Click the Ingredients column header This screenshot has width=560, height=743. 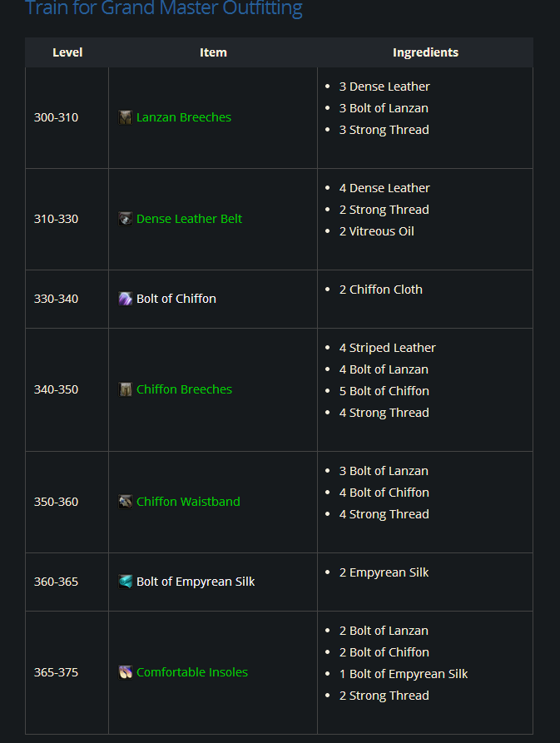pos(425,52)
